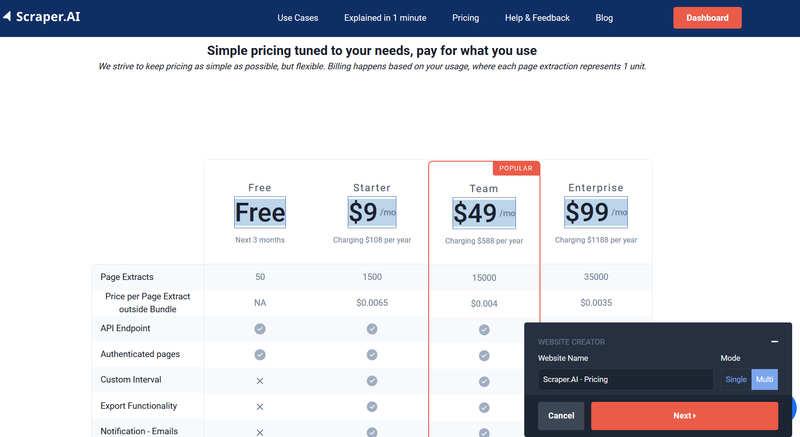Click the Free plan API Endpoint checkmark
Screen dimensions: 800x437
(260, 329)
